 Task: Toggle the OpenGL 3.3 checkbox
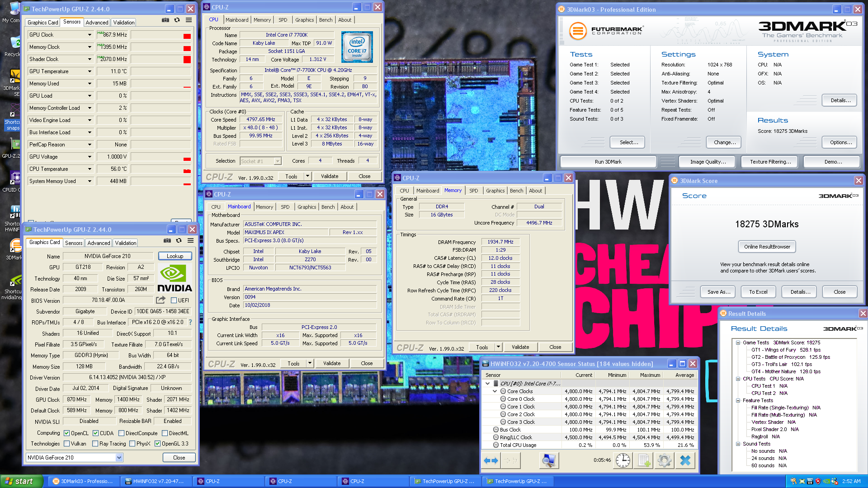pyautogui.click(x=157, y=444)
